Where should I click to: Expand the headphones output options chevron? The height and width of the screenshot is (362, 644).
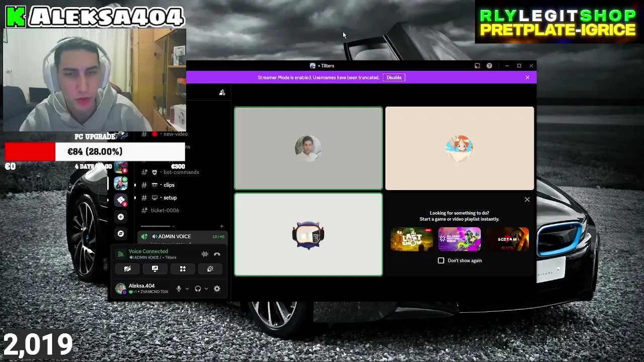206,289
